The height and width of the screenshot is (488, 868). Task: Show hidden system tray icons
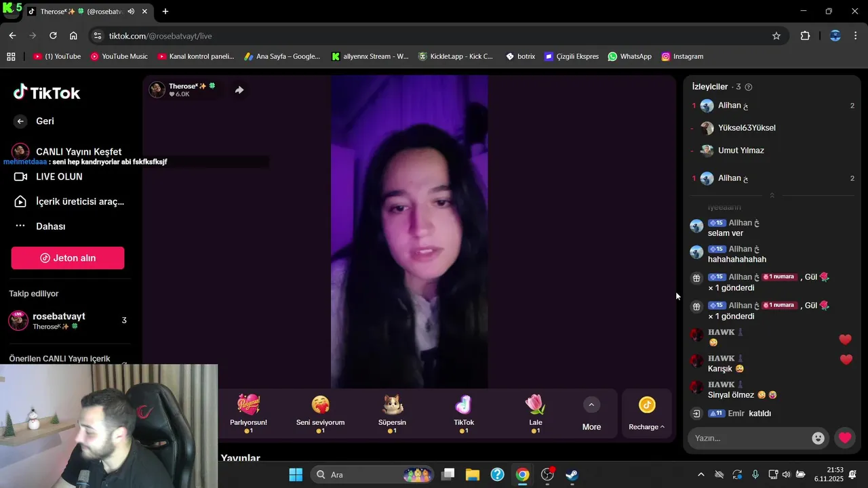coord(701,474)
